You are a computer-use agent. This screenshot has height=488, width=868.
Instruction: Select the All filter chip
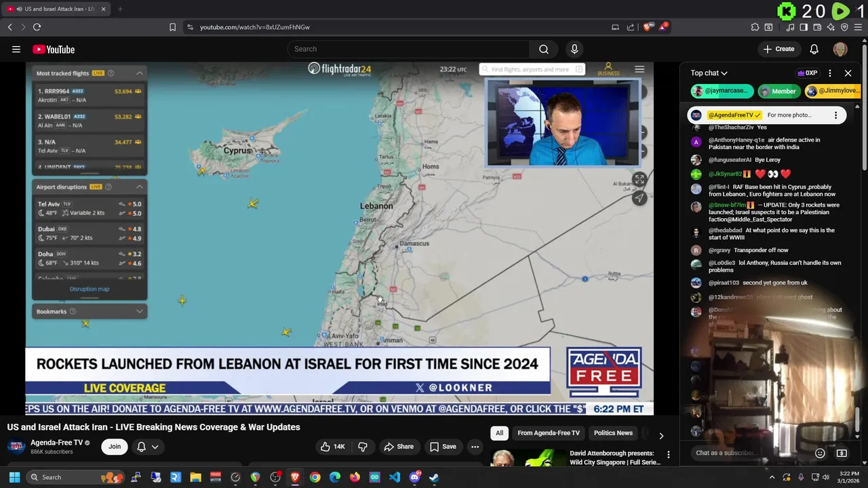pyautogui.click(x=499, y=433)
